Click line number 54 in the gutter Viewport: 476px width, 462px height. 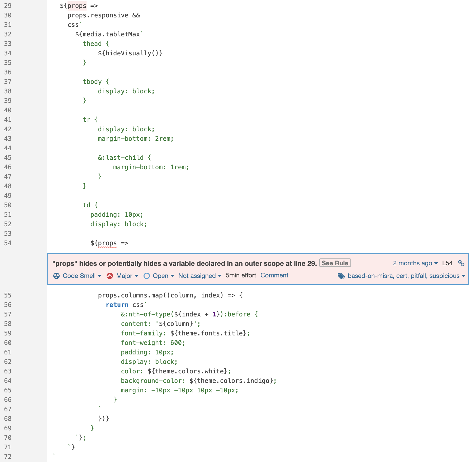[x=8, y=243]
